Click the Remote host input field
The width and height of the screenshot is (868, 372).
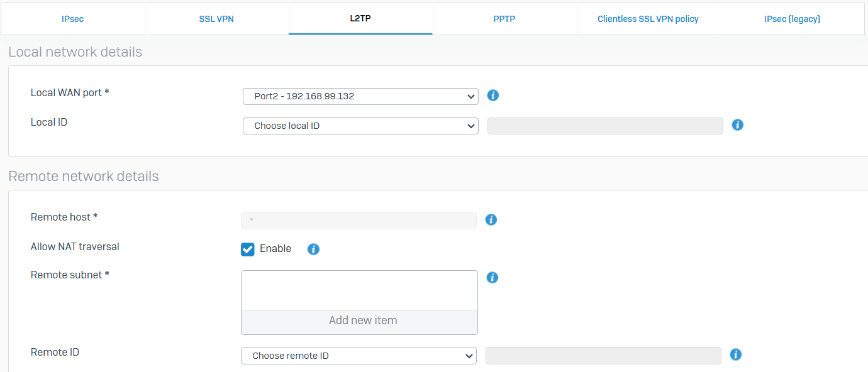(359, 221)
